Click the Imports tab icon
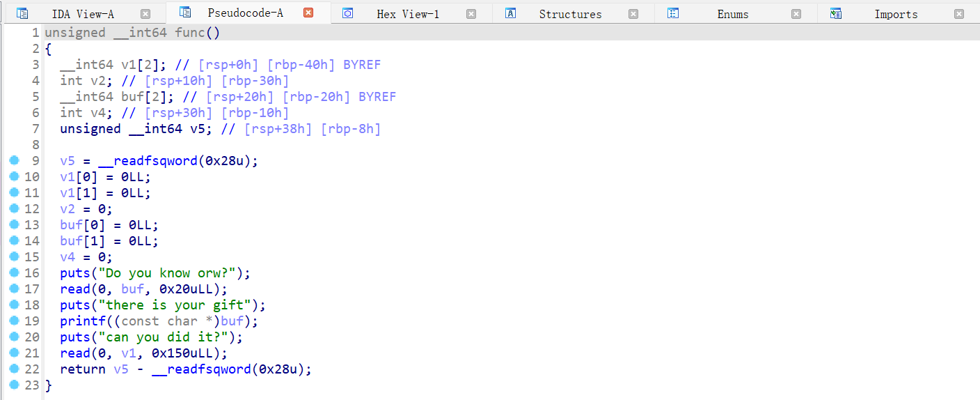 click(x=836, y=13)
